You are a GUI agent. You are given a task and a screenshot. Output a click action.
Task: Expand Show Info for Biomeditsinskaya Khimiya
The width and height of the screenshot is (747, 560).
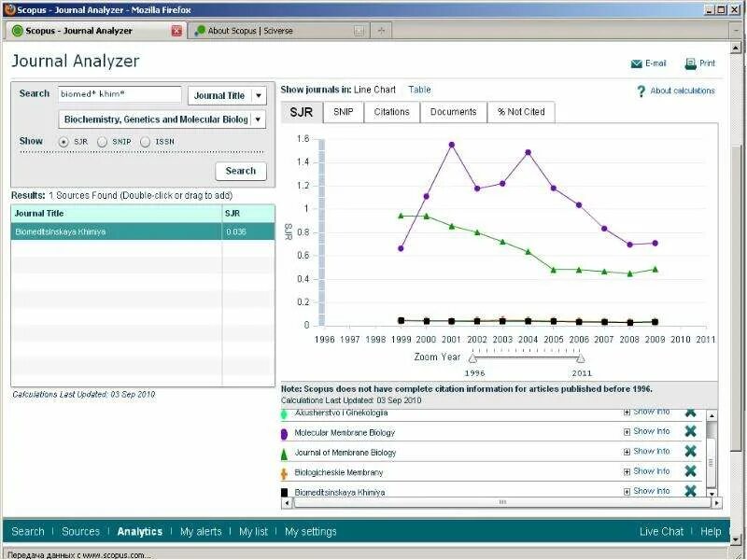point(647,491)
